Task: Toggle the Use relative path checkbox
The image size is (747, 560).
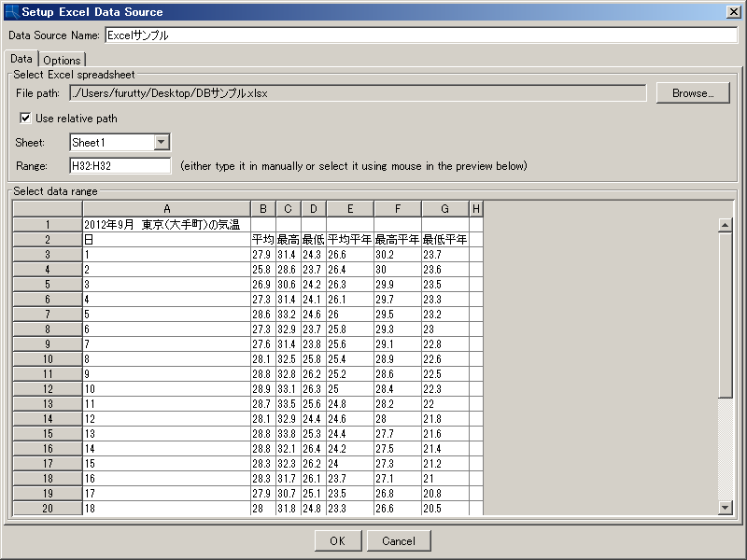Action: (x=25, y=119)
